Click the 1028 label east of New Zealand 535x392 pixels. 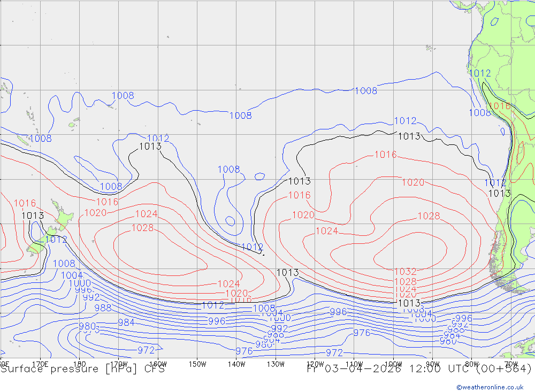tap(142, 228)
